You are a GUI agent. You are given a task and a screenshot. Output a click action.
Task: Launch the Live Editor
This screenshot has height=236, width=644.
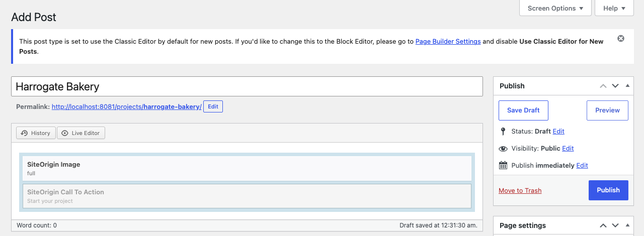(x=81, y=133)
